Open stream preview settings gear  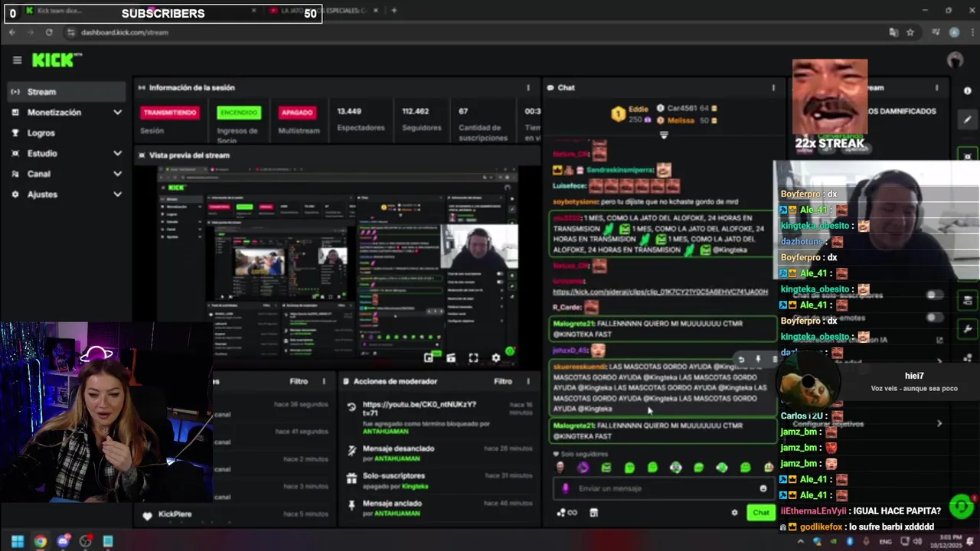(x=495, y=357)
